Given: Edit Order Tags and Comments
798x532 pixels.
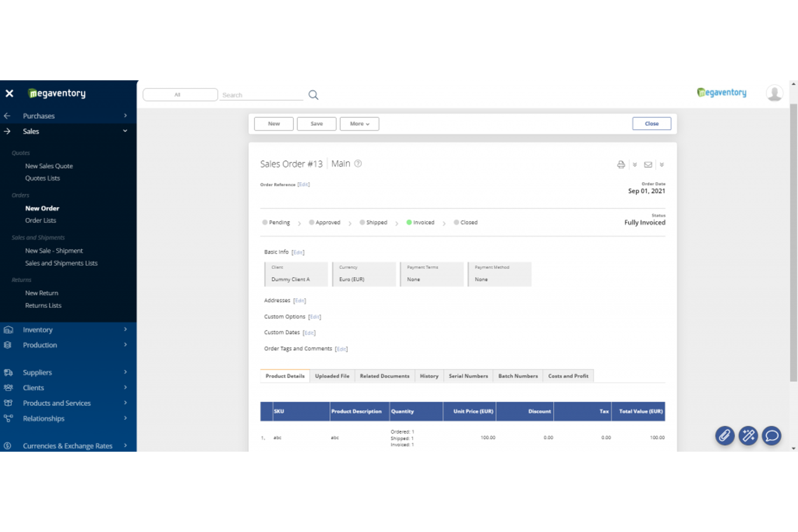Looking at the screenshot, I should 341,349.
